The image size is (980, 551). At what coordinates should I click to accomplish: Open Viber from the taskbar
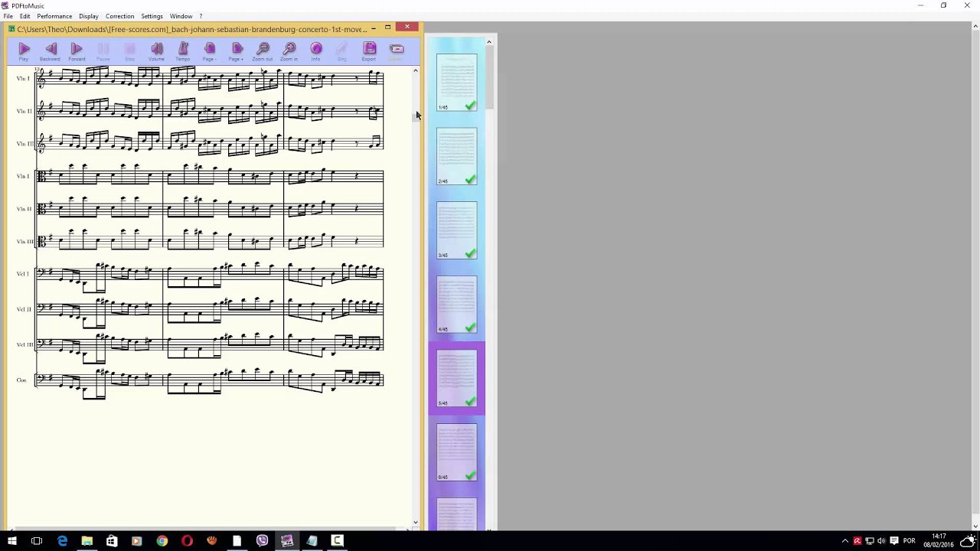(x=262, y=541)
